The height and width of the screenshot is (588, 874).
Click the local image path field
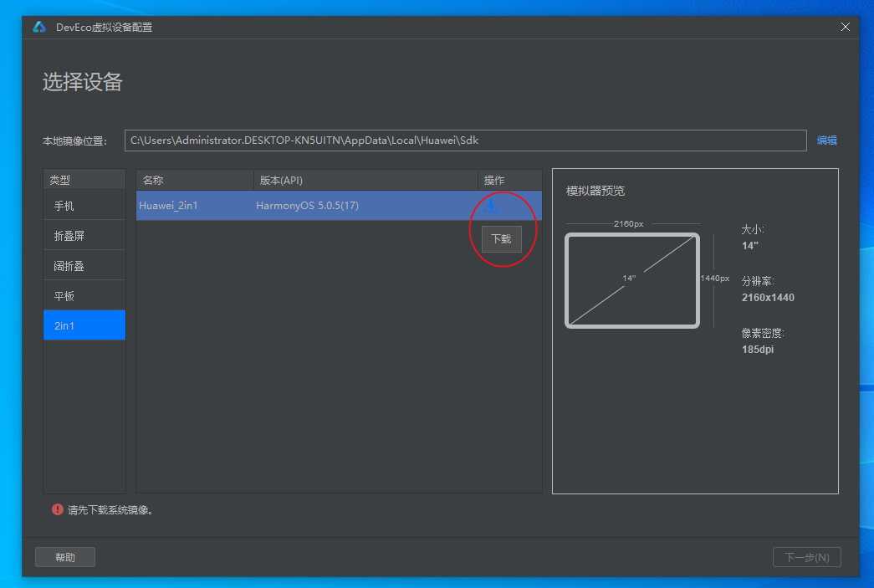pos(465,141)
